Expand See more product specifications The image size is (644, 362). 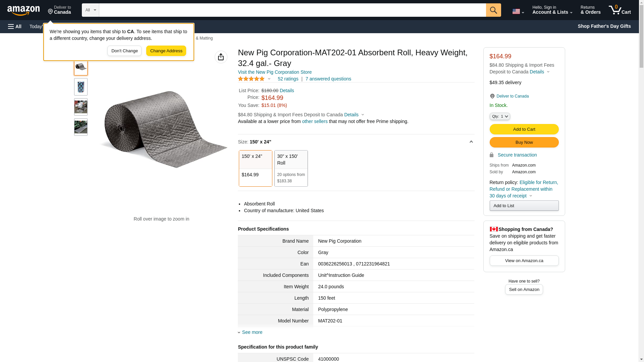(252, 332)
